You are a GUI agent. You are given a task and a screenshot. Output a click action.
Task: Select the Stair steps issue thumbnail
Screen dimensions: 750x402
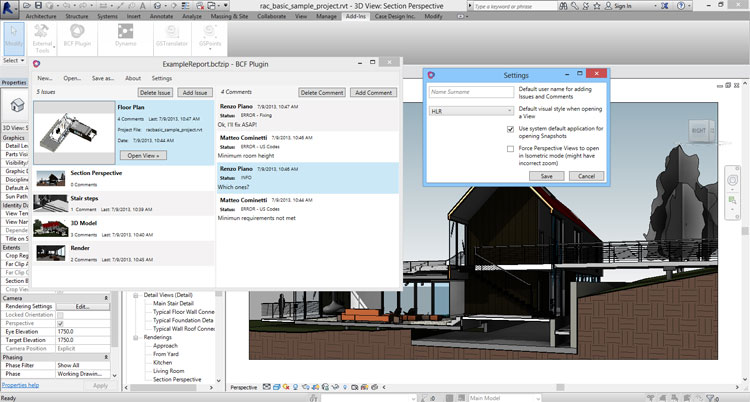(x=50, y=203)
